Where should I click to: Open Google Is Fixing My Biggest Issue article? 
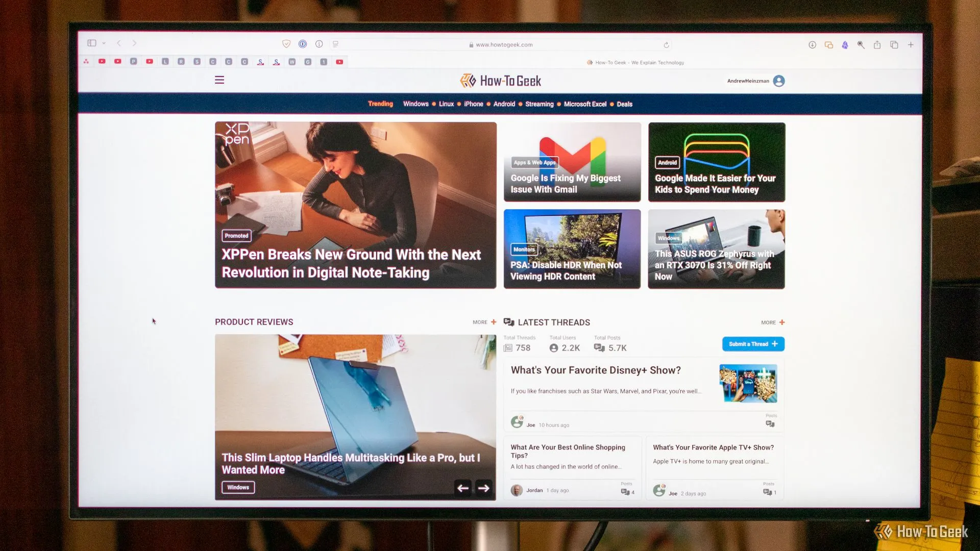click(566, 184)
